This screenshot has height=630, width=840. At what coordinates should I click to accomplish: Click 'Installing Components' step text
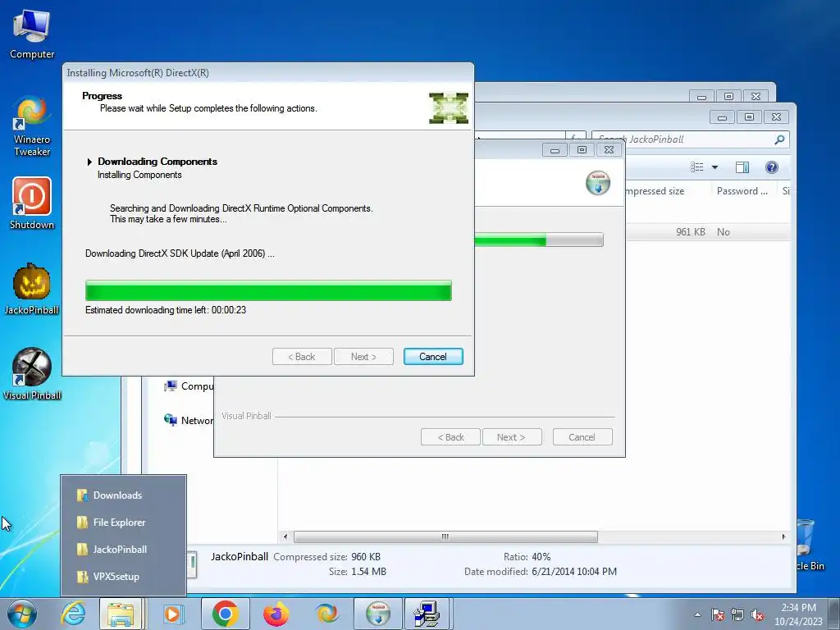point(139,175)
